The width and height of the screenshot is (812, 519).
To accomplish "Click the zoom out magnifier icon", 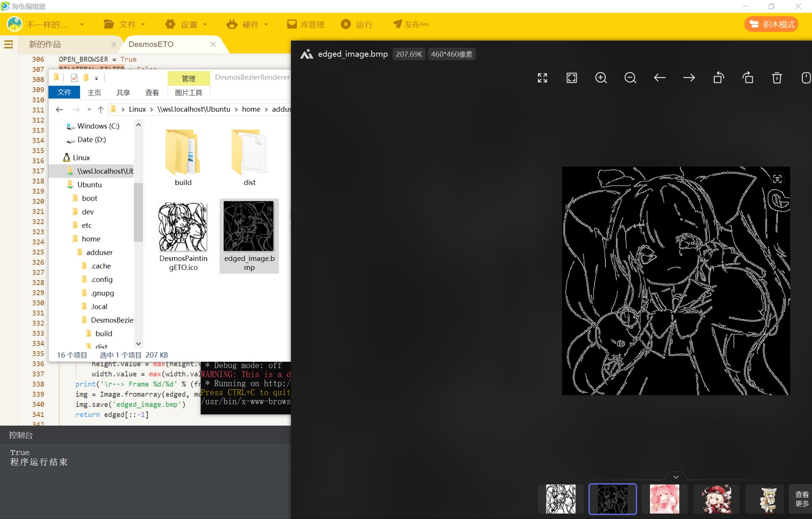I will pyautogui.click(x=630, y=78).
